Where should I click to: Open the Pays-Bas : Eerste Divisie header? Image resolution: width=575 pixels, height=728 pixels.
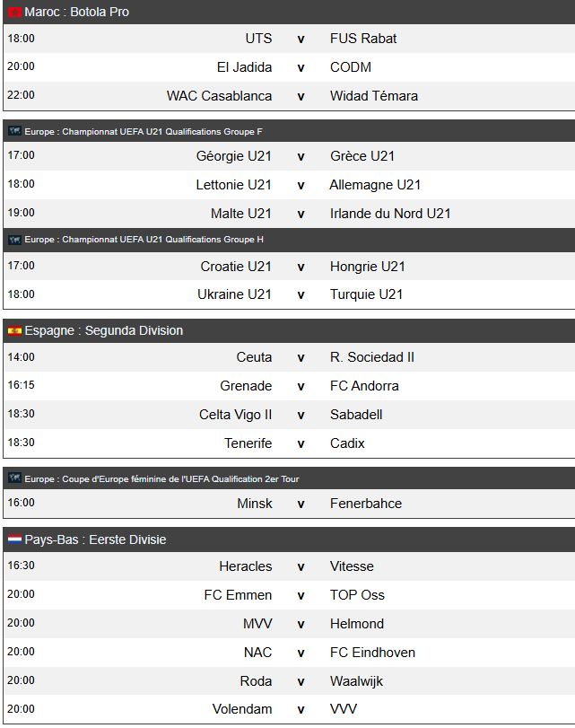coord(289,539)
